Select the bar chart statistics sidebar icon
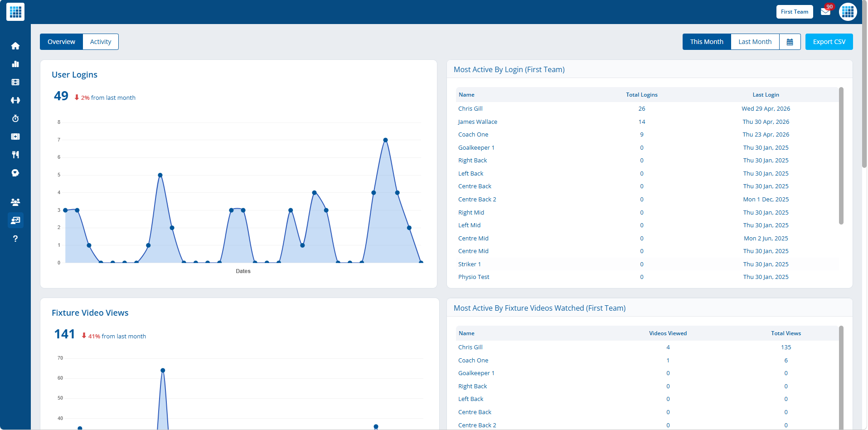The image size is (868, 430). point(15,64)
